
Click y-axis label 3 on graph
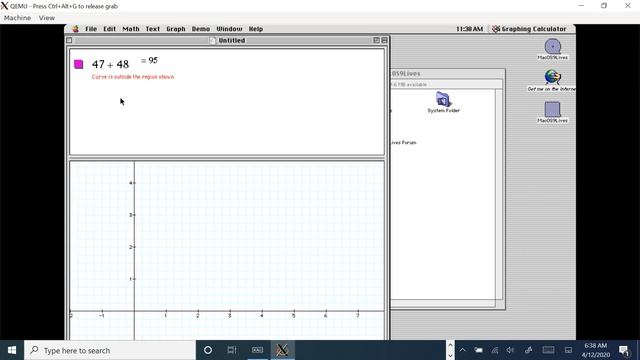pyautogui.click(x=131, y=215)
